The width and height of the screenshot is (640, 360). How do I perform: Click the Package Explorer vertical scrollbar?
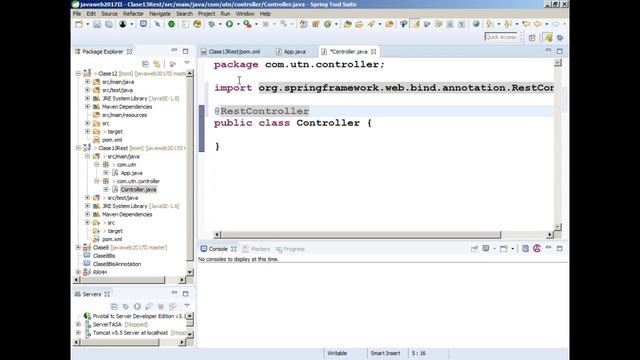click(190, 169)
